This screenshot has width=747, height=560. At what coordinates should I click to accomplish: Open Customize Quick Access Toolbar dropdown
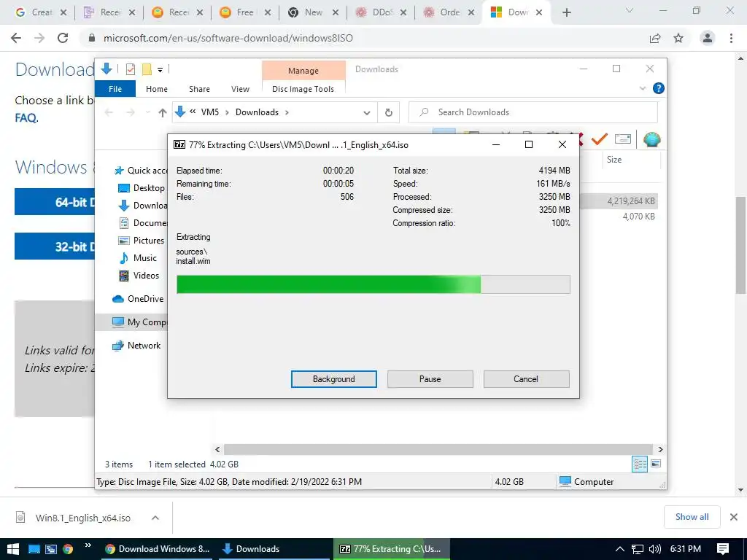pos(160,70)
